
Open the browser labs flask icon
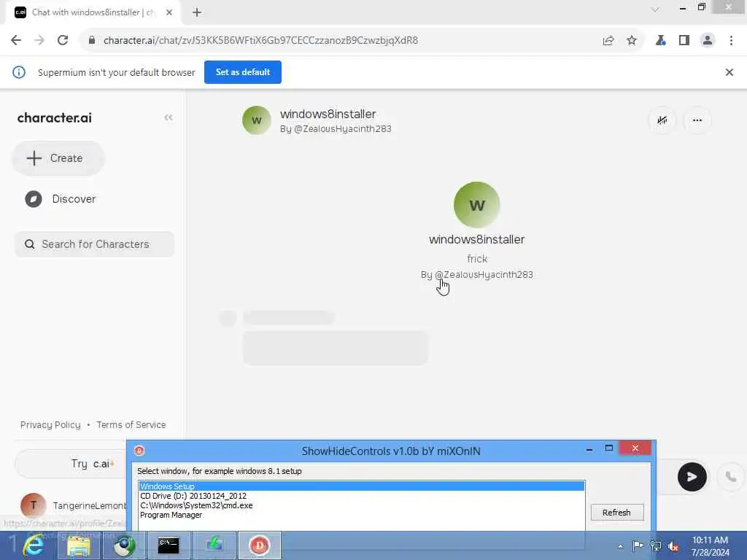tap(660, 41)
